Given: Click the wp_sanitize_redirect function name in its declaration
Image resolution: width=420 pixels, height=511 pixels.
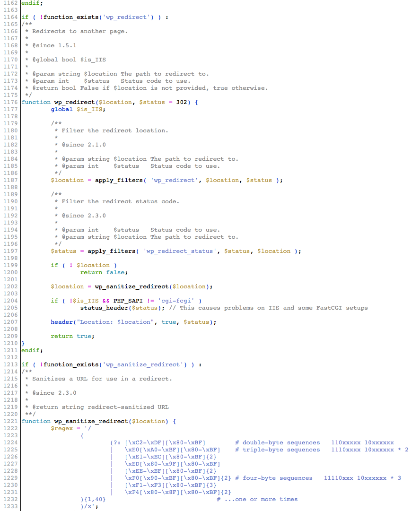Looking at the screenshot, I should click(91, 421).
